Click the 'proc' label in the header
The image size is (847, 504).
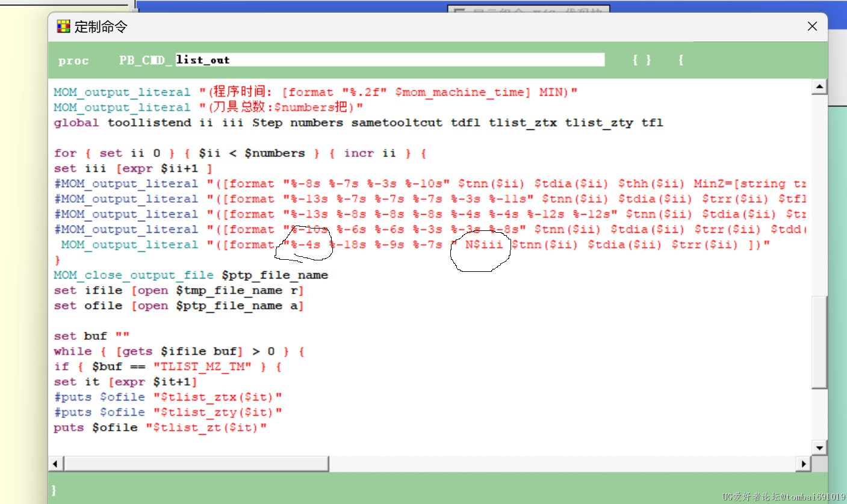pyautogui.click(x=73, y=61)
